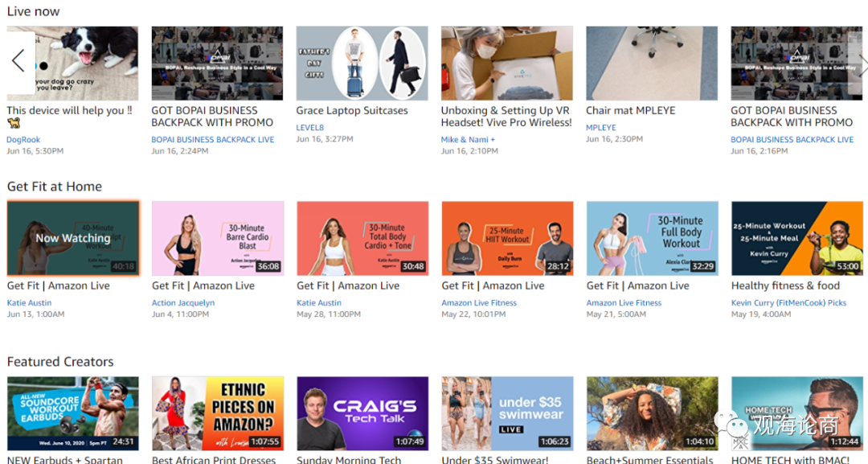Click the 'Jun 16, 5:30PM' timestamp
The height and width of the screenshot is (464, 868).
(x=35, y=151)
